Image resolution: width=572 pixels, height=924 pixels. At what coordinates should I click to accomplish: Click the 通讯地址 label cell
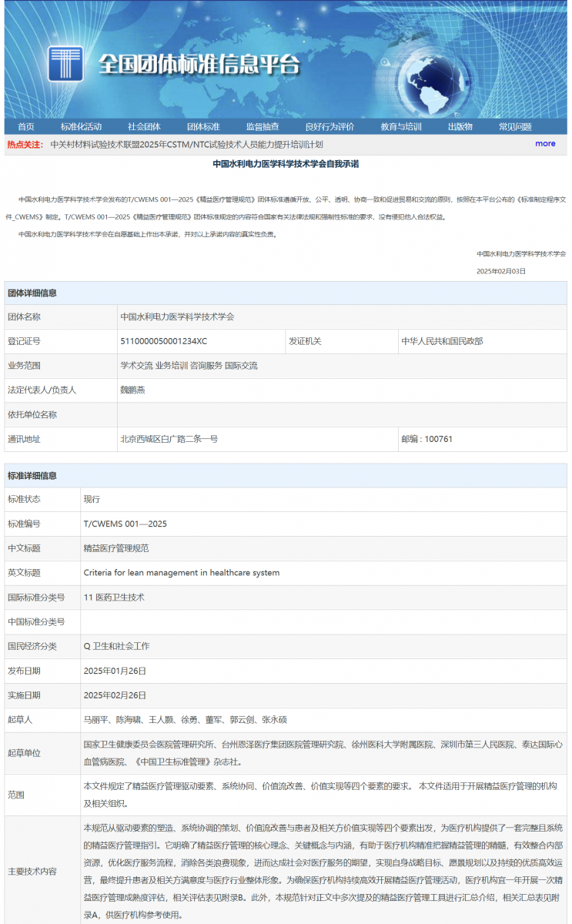coord(61,439)
